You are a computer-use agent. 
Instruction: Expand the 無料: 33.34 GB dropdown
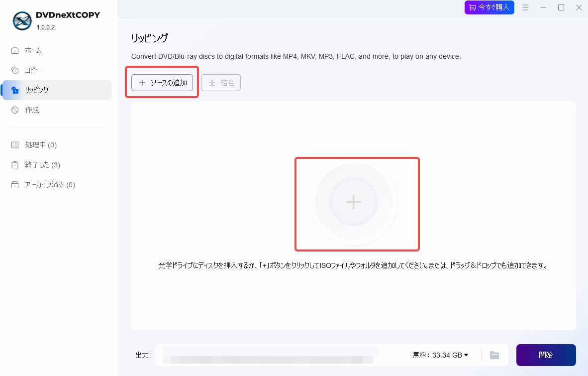[x=440, y=355]
